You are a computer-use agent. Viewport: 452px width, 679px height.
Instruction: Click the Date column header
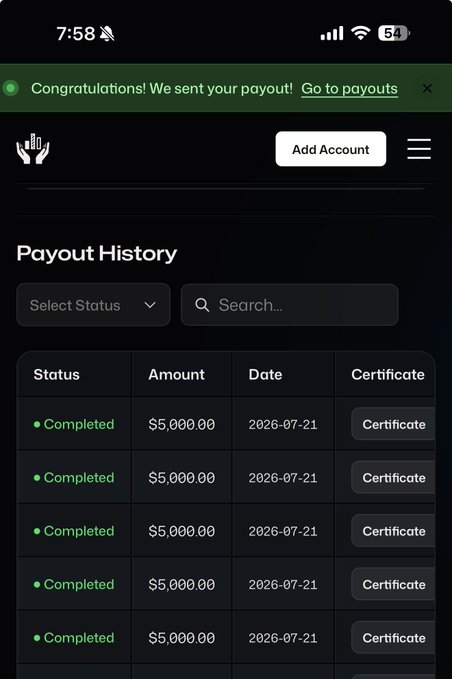(x=265, y=375)
